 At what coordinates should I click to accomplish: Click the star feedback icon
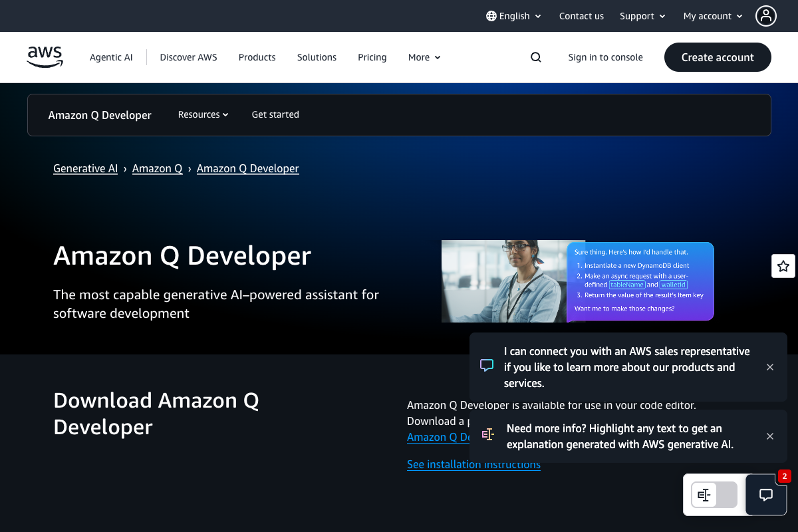(x=783, y=266)
